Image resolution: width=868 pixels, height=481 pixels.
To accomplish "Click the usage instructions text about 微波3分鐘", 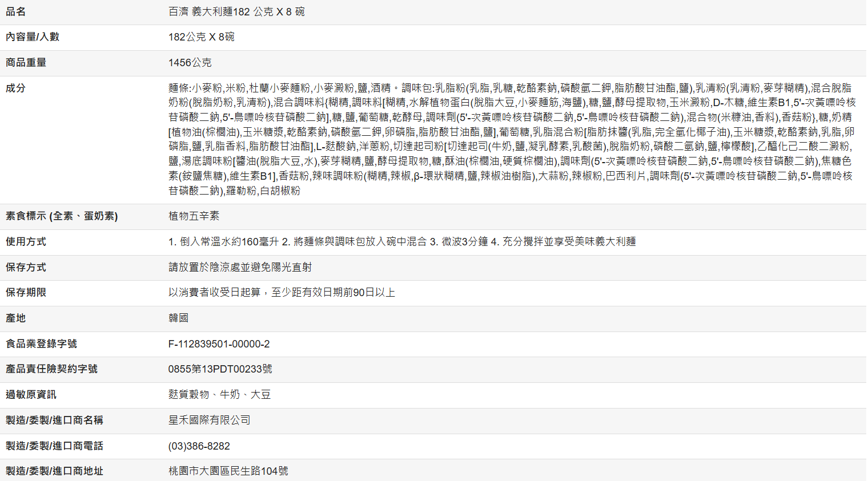I will point(401,242).
